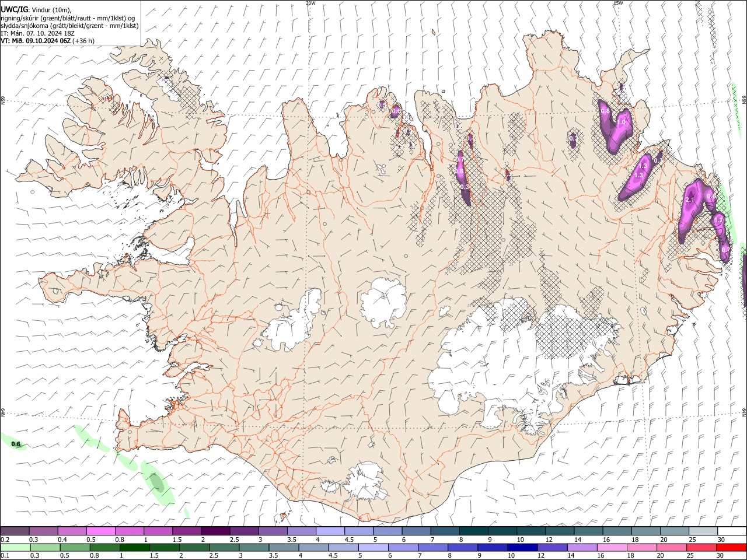Click the green '0.6' label over the ocean
Image resolution: width=747 pixels, height=560 pixels.
click(16, 444)
